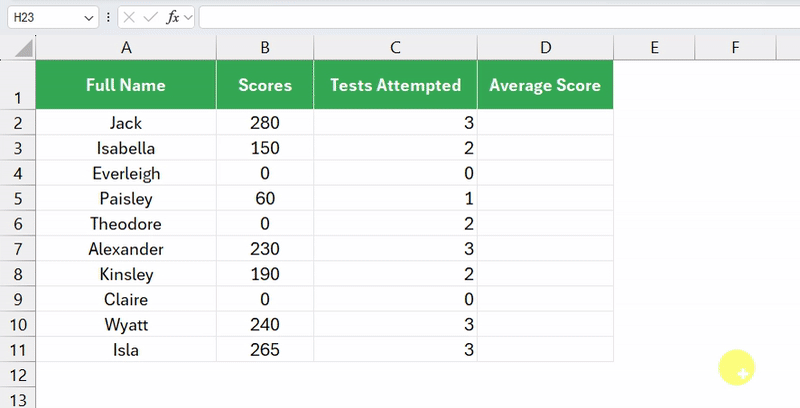Click the Cancel X icon in formula bar
This screenshot has height=408, width=800.
pyautogui.click(x=129, y=18)
